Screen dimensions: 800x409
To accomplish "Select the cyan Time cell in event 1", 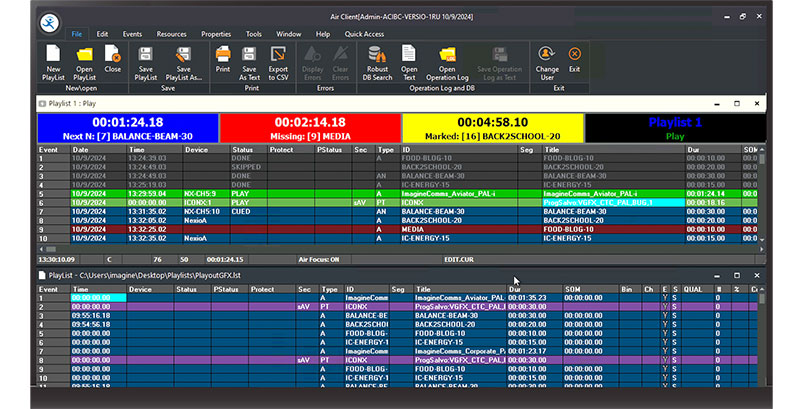I will [x=97, y=297].
